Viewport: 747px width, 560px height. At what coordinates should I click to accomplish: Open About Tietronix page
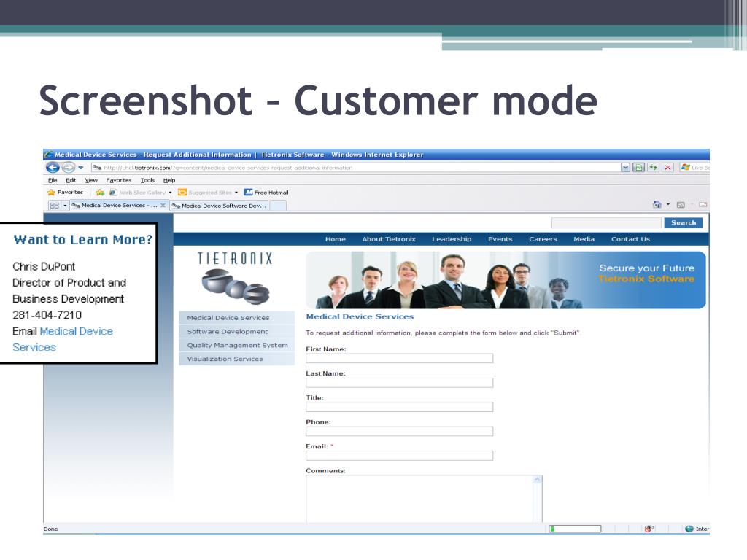click(x=389, y=239)
